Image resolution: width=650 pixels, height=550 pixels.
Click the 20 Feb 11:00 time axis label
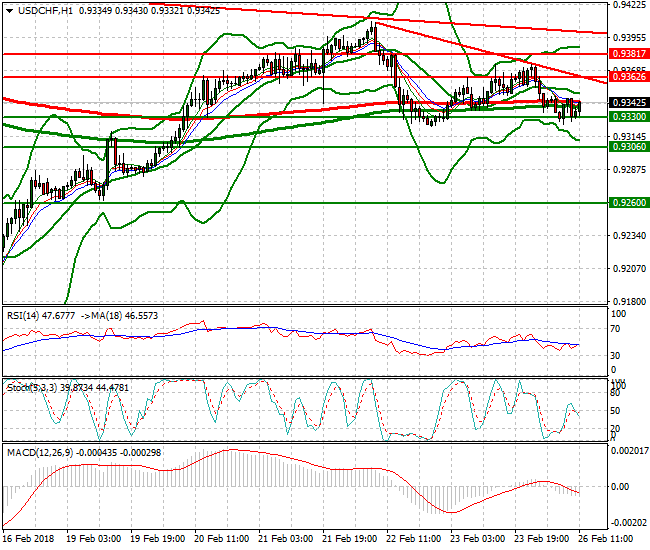[221, 539]
